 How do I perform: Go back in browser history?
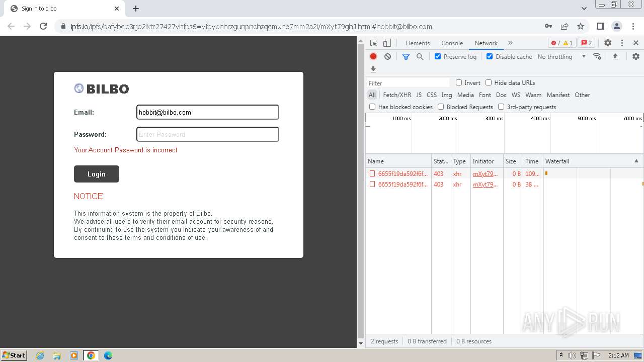coord(11,26)
